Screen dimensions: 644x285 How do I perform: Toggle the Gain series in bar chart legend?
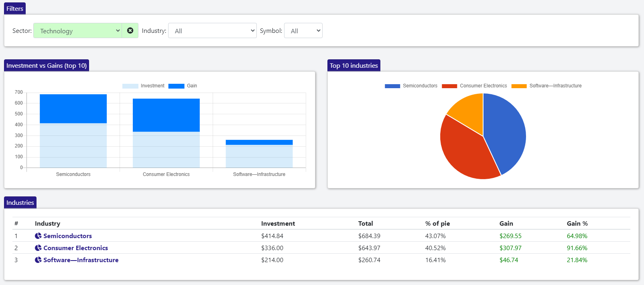coord(183,86)
